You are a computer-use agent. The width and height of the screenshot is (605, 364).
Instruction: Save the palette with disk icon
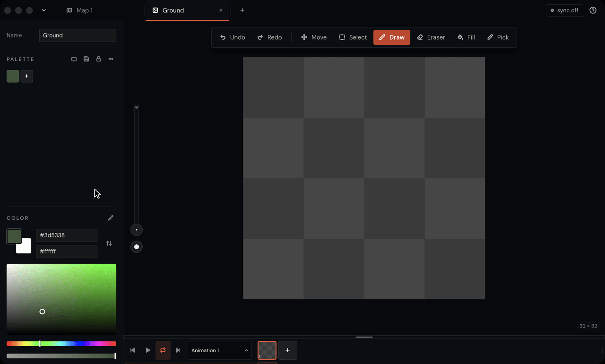pyautogui.click(x=86, y=59)
